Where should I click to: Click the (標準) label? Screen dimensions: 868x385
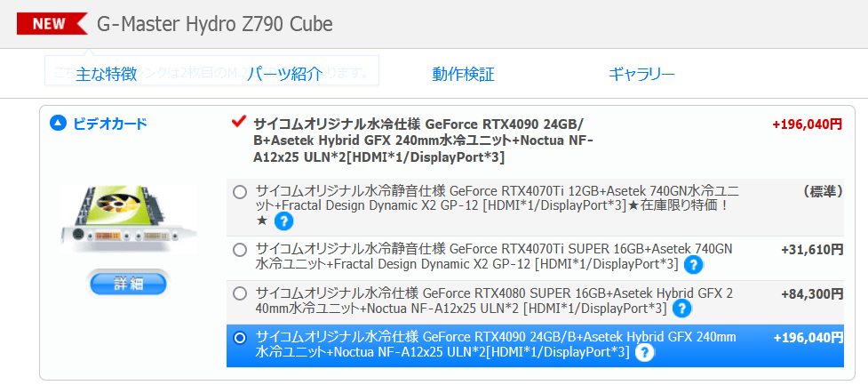click(823, 192)
